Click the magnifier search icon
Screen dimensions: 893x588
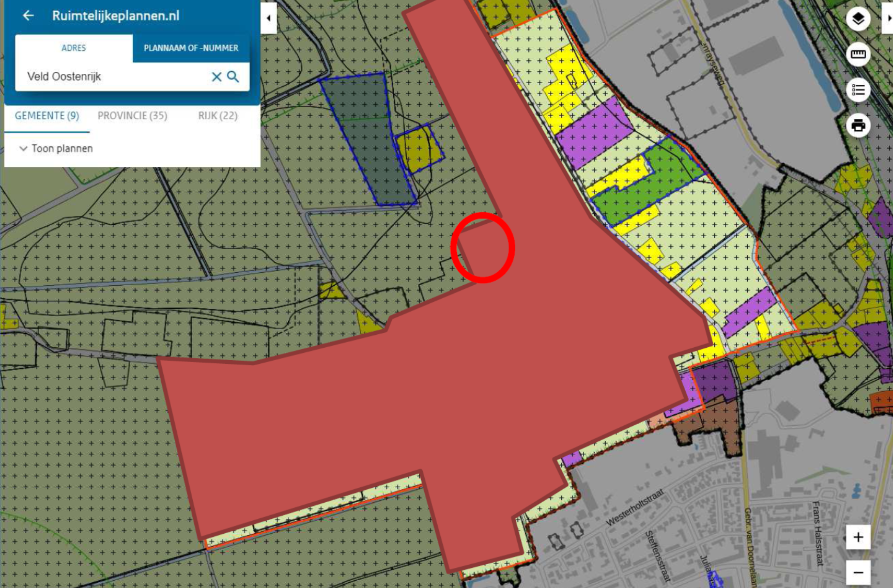click(233, 76)
